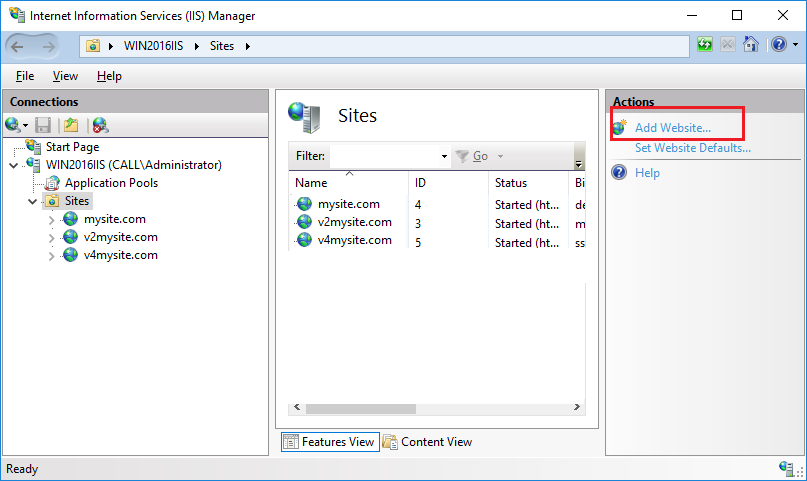Click the Save icon in Connections toolbar

(x=43, y=125)
